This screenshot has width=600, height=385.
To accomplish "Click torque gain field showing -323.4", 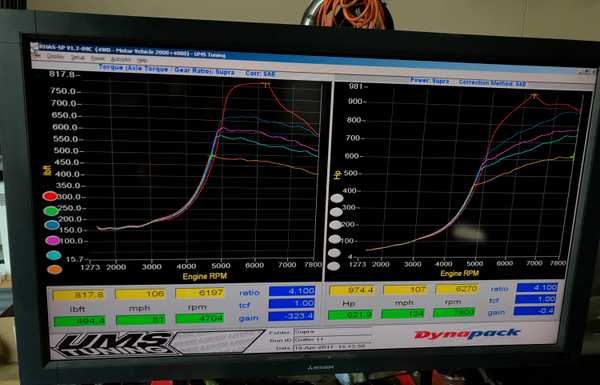I will point(291,316).
